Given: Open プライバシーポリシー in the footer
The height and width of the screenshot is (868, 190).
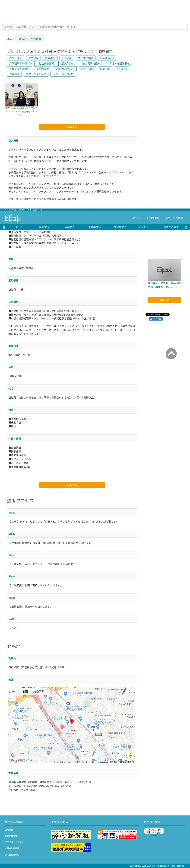Looking at the screenshot, I should pos(15,842).
